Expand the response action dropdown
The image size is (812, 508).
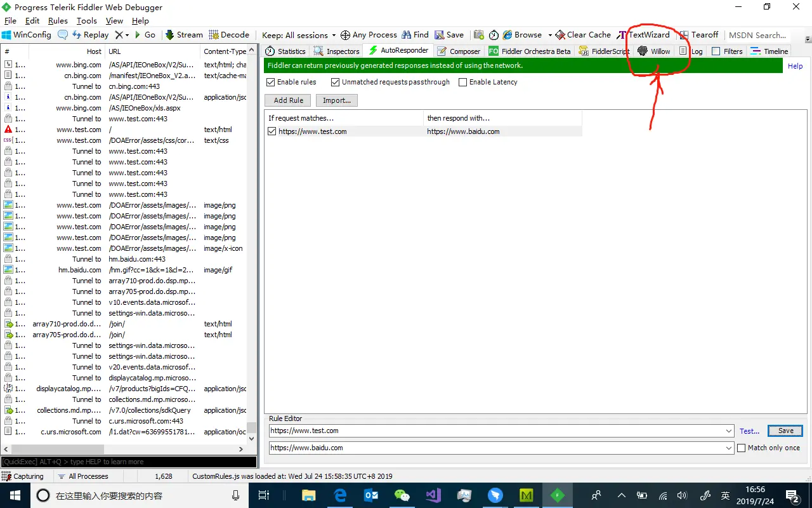point(729,448)
